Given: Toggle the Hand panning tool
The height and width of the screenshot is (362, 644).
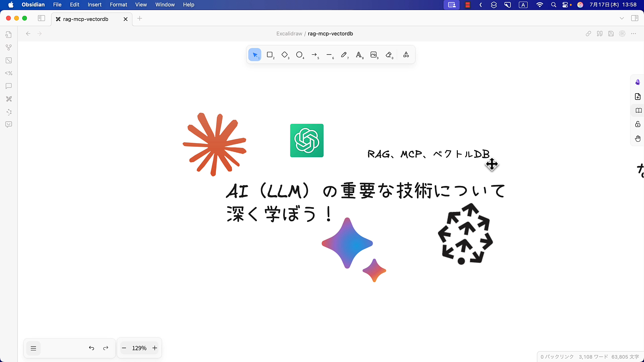Looking at the screenshot, I should (638, 138).
